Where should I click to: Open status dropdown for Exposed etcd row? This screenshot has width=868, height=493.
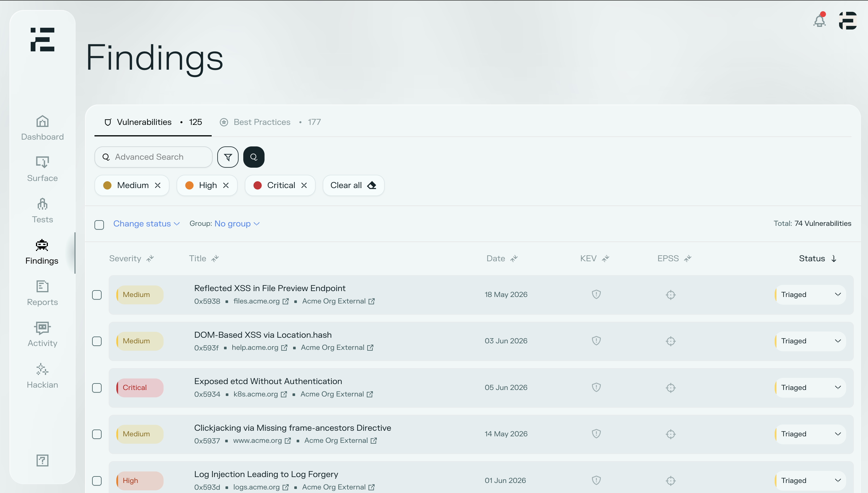[x=810, y=387]
